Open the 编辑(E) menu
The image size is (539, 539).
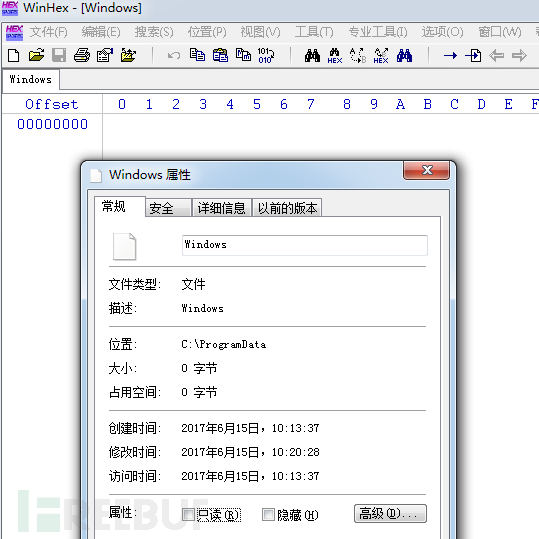coord(101,32)
